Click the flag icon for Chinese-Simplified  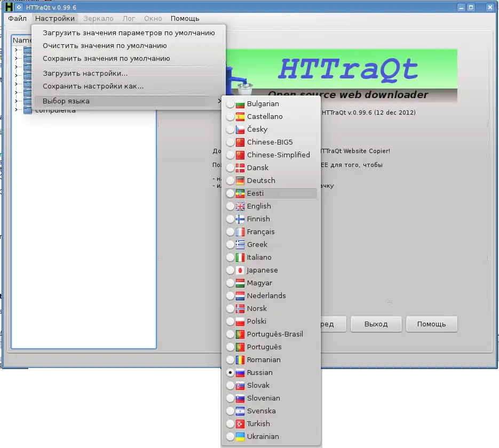pos(240,155)
